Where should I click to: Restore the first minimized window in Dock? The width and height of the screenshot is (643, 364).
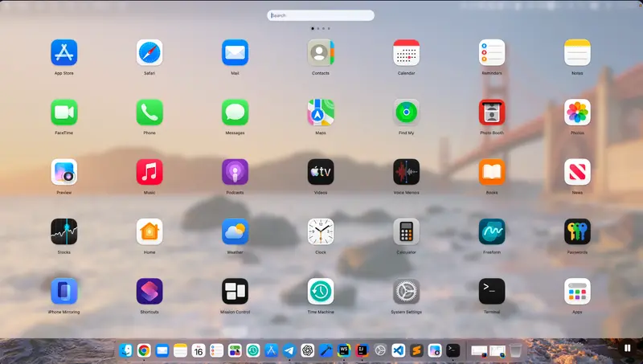[x=479, y=351]
